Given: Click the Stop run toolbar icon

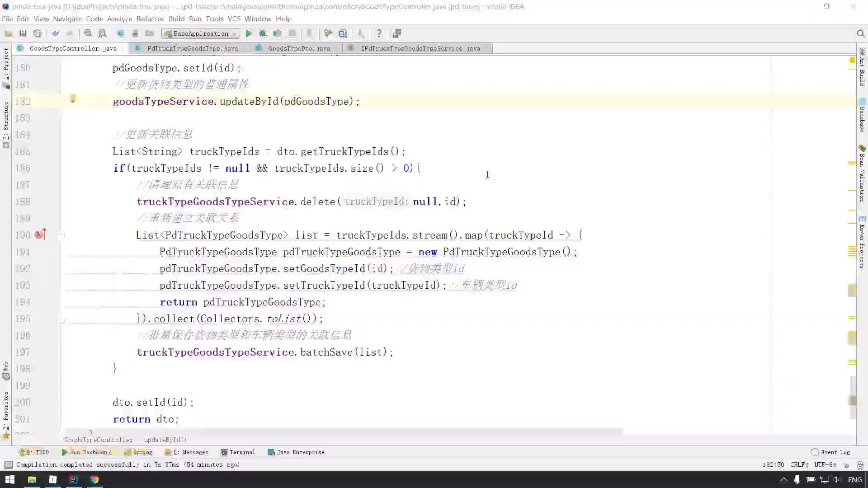Looking at the screenshot, I should pyautogui.click(x=292, y=33).
